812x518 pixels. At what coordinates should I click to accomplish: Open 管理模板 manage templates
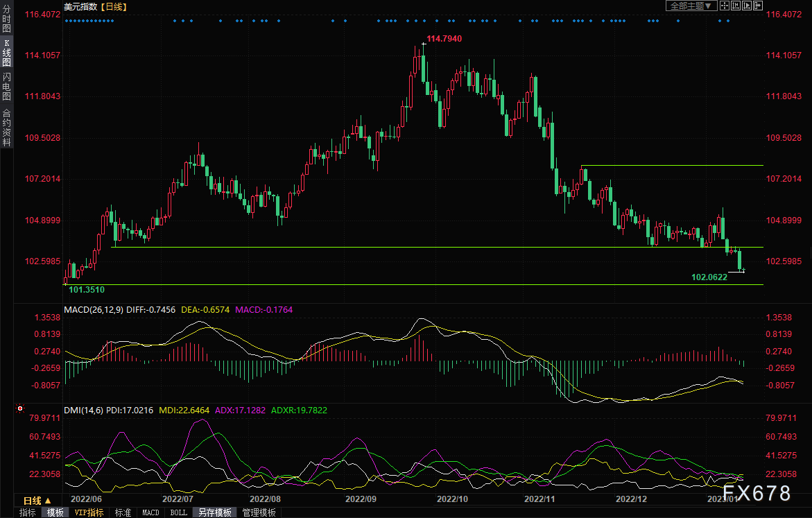coord(259,512)
